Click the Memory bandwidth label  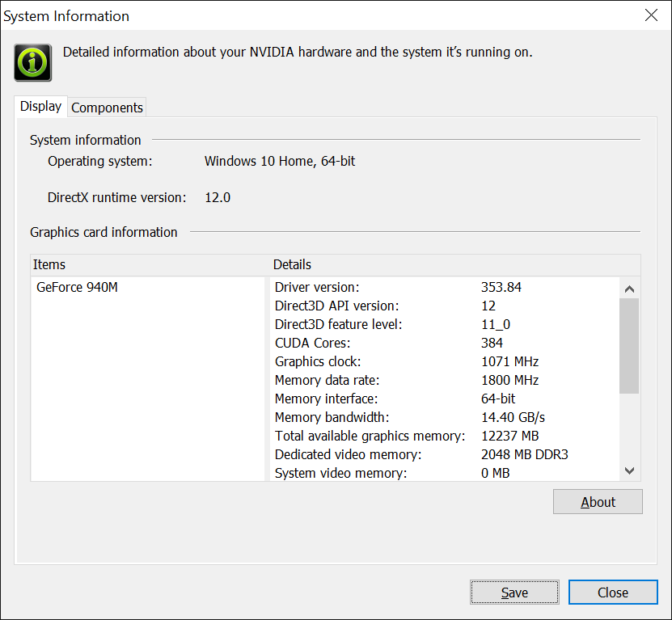(332, 417)
